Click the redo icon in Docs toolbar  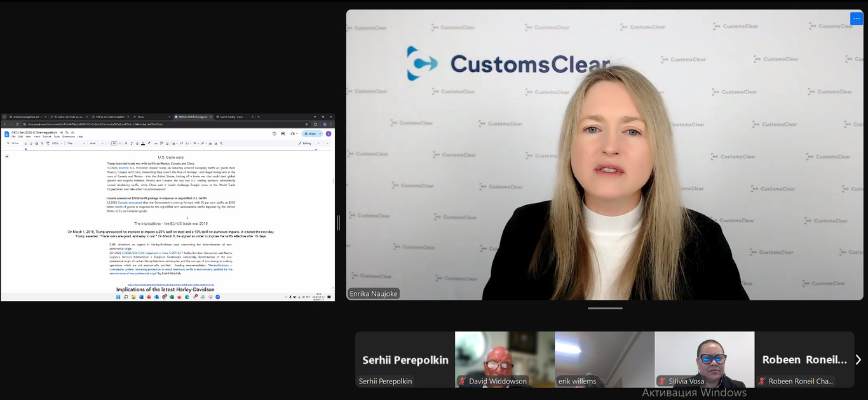coord(31,143)
